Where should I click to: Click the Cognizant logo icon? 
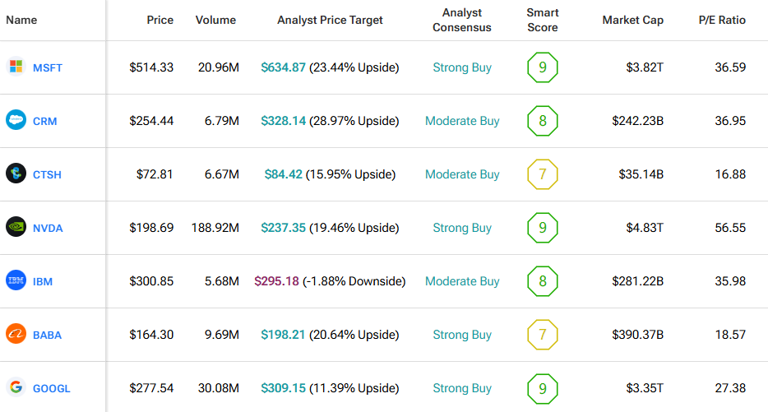[15, 174]
